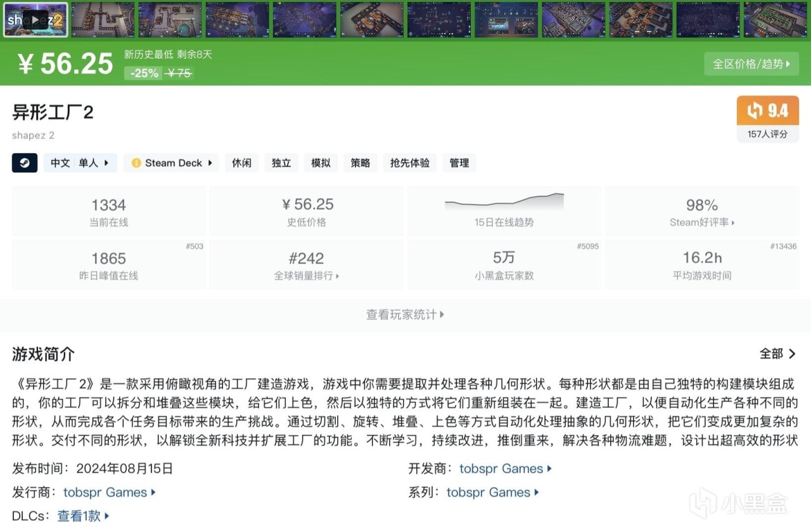
Task: Select the 独立 genre tag
Action: pyautogui.click(x=281, y=163)
